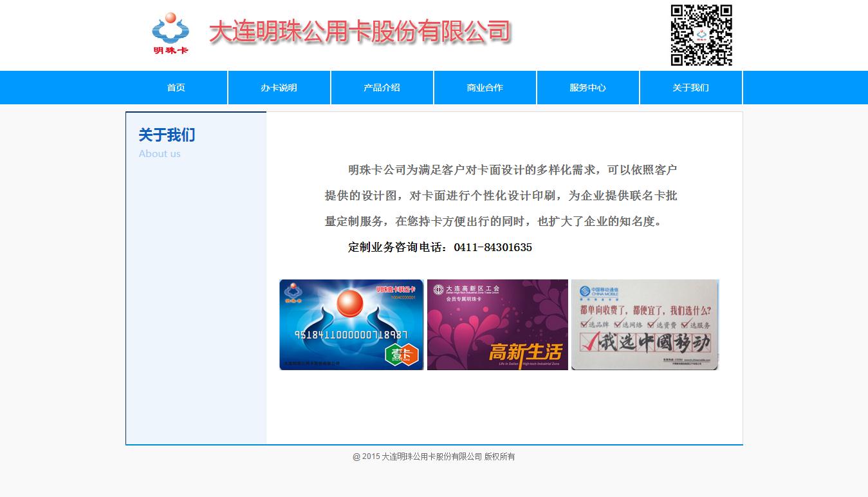This screenshot has width=868, height=497.
Task: Click the QR code in the header
Action: click(701, 35)
